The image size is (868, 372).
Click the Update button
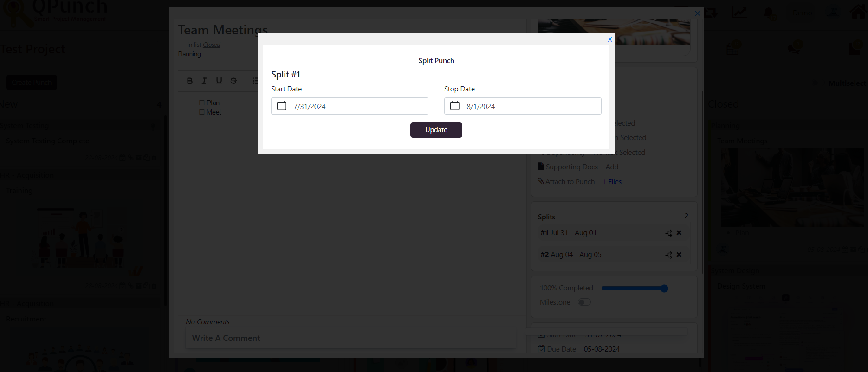(x=436, y=130)
